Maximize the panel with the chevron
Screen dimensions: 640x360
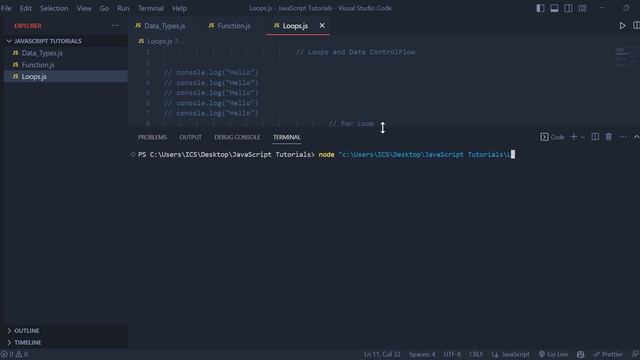(636, 137)
